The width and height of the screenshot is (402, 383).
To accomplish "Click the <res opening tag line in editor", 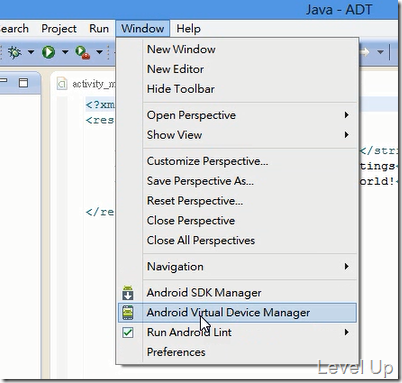I will pos(99,120).
